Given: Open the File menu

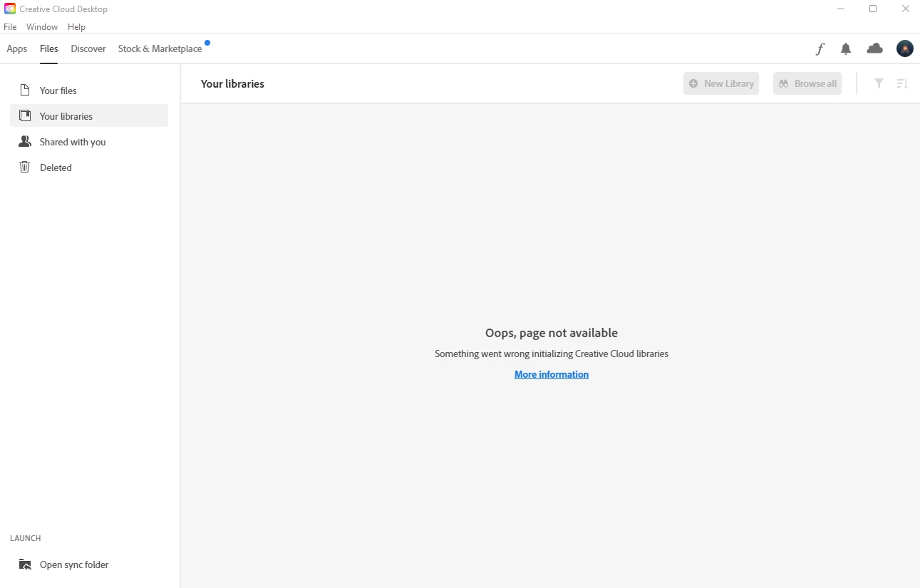Looking at the screenshot, I should pos(10,27).
